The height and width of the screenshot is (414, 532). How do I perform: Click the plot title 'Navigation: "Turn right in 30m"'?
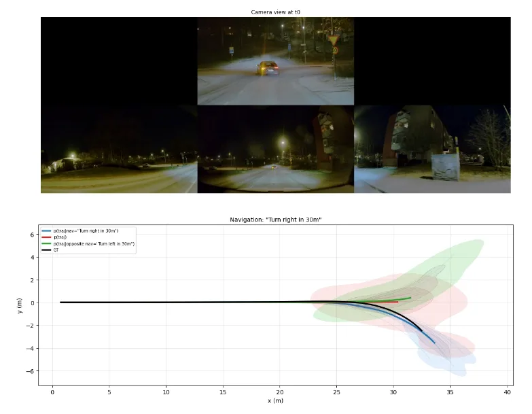275,220
